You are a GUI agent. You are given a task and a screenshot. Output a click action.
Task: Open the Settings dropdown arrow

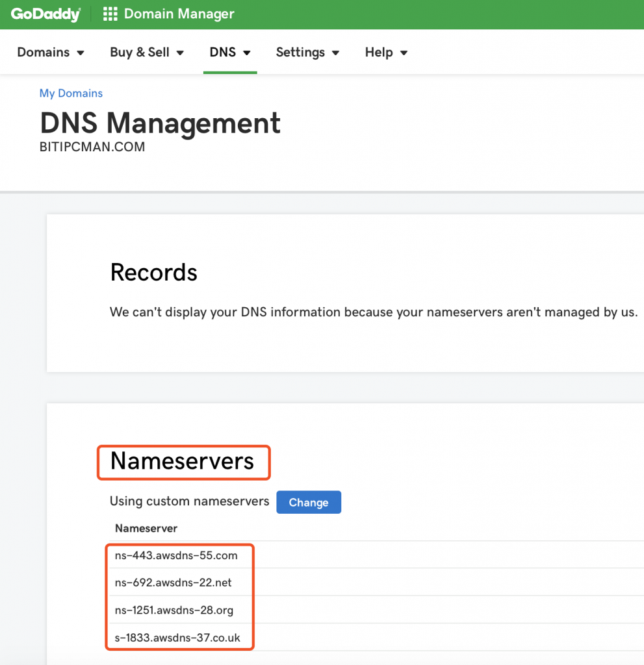pos(335,53)
